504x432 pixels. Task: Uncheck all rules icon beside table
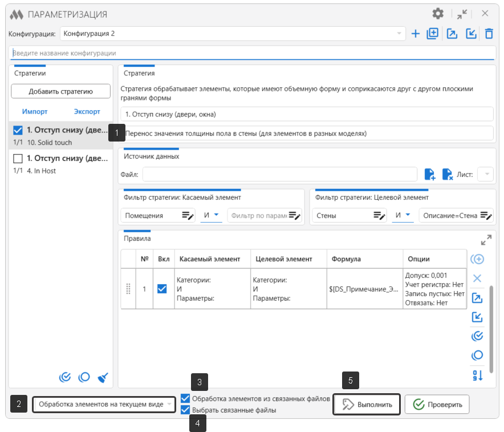(x=477, y=355)
